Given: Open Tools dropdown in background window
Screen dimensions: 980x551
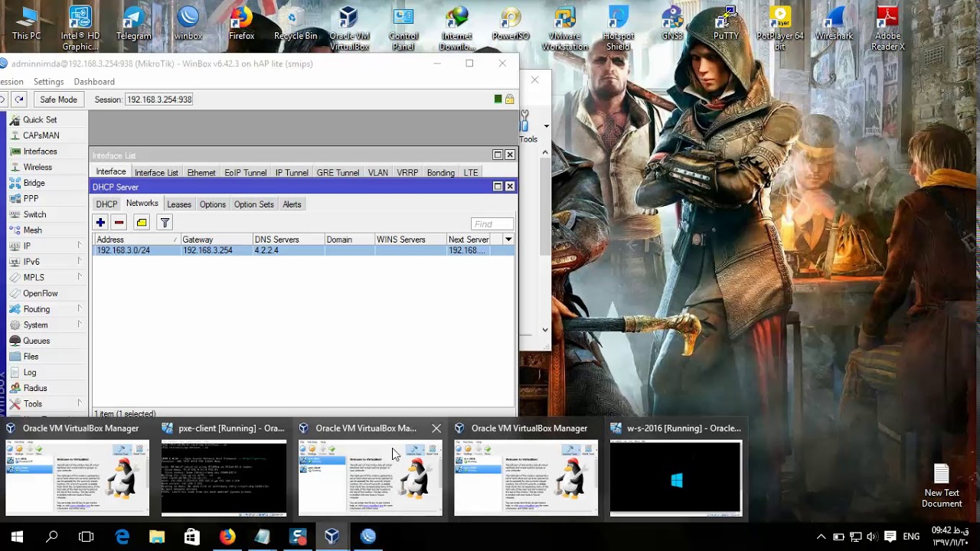Looking at the screenshot, I should (546, 126).
